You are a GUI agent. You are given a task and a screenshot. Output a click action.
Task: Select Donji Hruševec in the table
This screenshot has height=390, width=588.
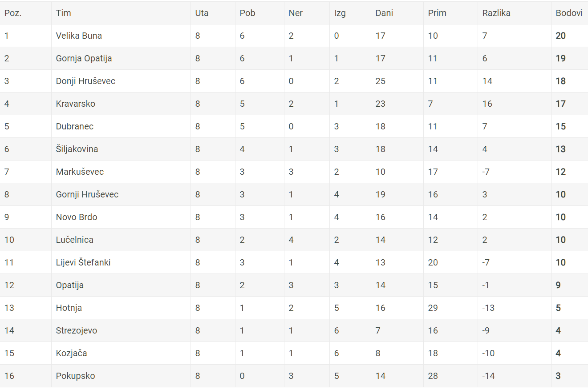pyautogui.click(x=85, y=81)
